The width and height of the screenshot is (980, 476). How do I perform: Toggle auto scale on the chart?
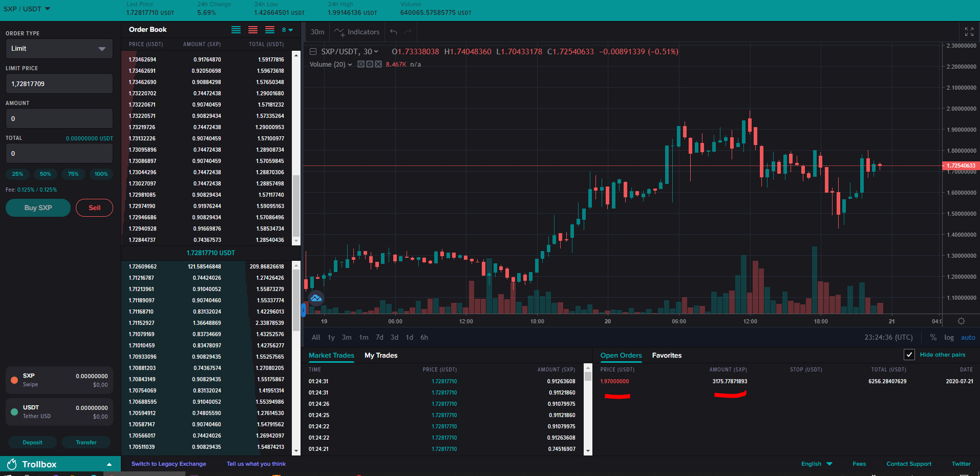click(x=968, y=338)
